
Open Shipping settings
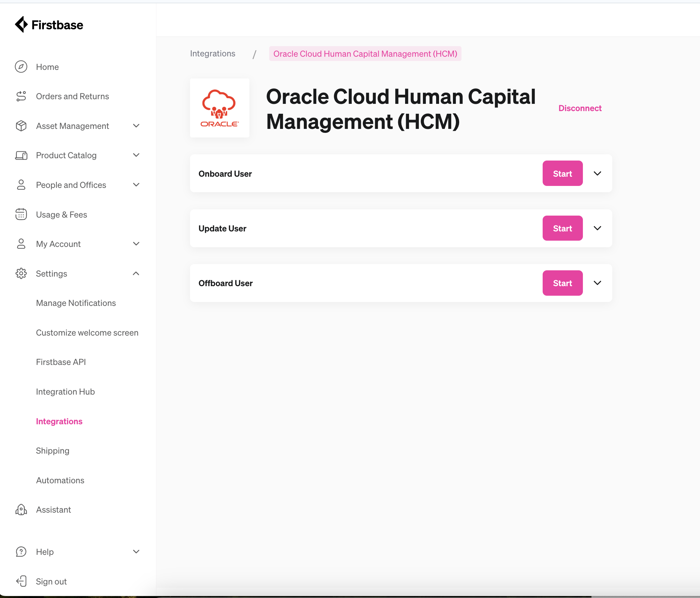coord(53,451)
